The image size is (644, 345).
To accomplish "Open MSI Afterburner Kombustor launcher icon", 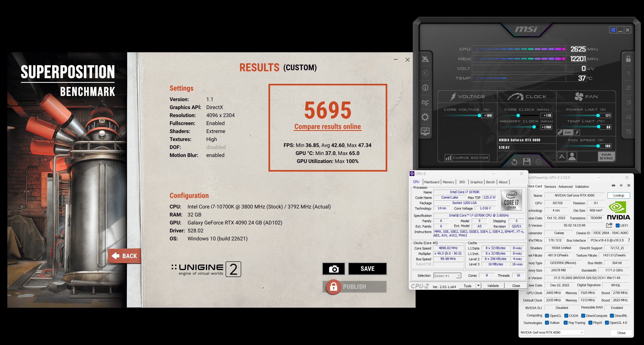I will tap(425, 59).
